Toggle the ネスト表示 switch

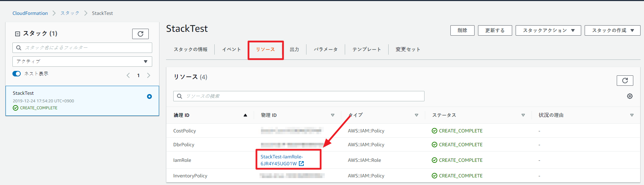[x=17, y=74]
